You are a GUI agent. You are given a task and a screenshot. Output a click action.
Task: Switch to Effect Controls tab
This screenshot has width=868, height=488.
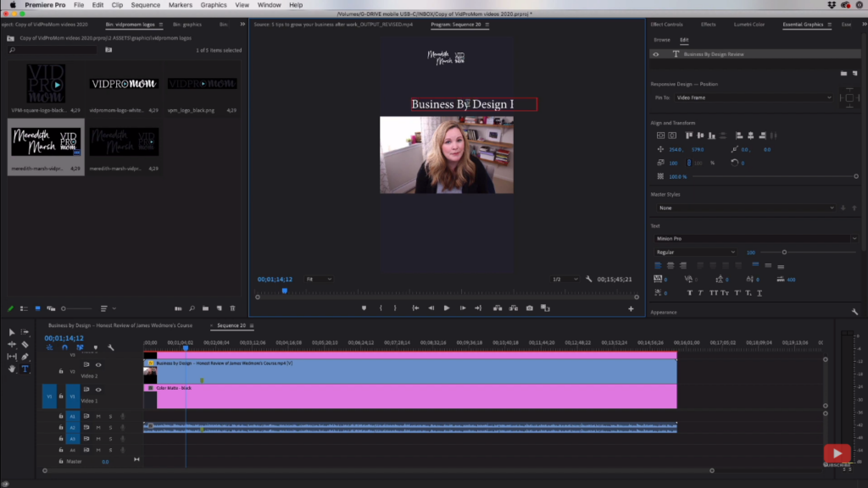pyautogui.click(x=666, y=25)
